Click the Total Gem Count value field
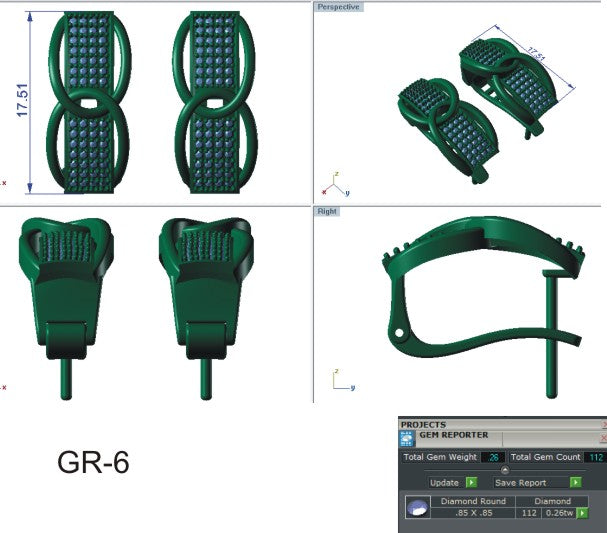Image resolution: width=607 pixels, height=533 pixels. [596, 457]
